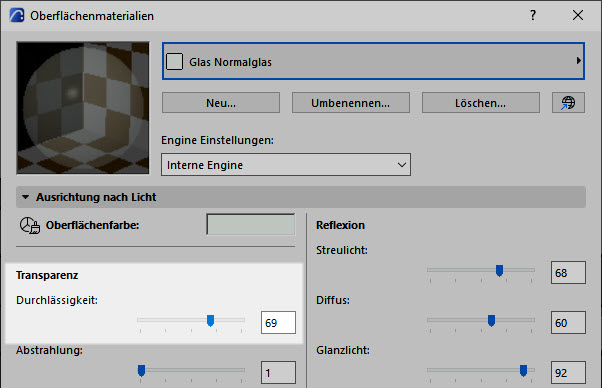Click the Durchlässigkeit value field 69
602x388 pixels.
pyautogui.click(x=278, y=322)
